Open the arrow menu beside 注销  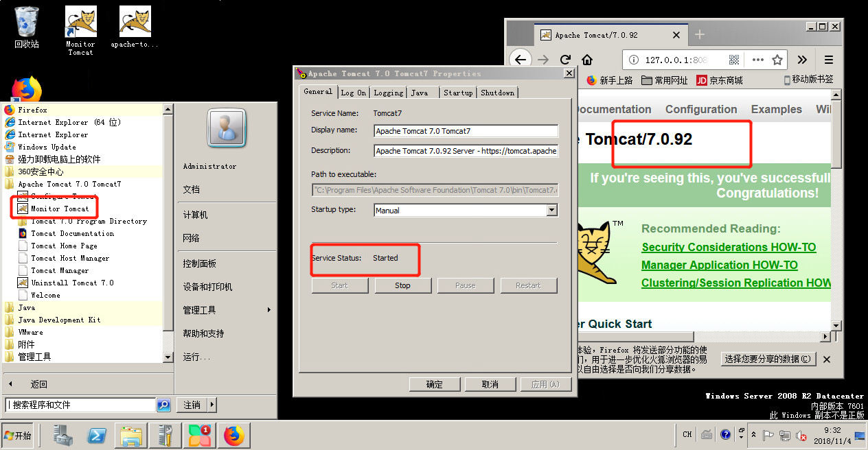tap(212, 405)
